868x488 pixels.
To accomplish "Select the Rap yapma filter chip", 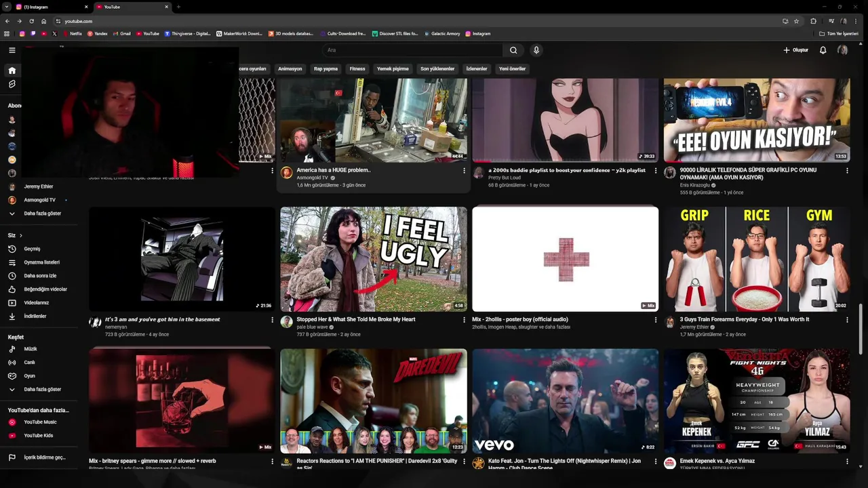I will coord(325,68).
